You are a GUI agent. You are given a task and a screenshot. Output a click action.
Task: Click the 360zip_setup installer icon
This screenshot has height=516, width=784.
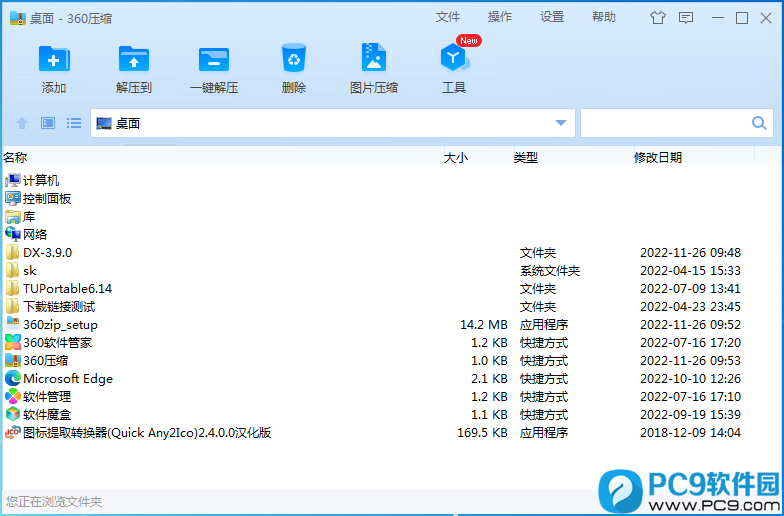[x=12, y=324]
